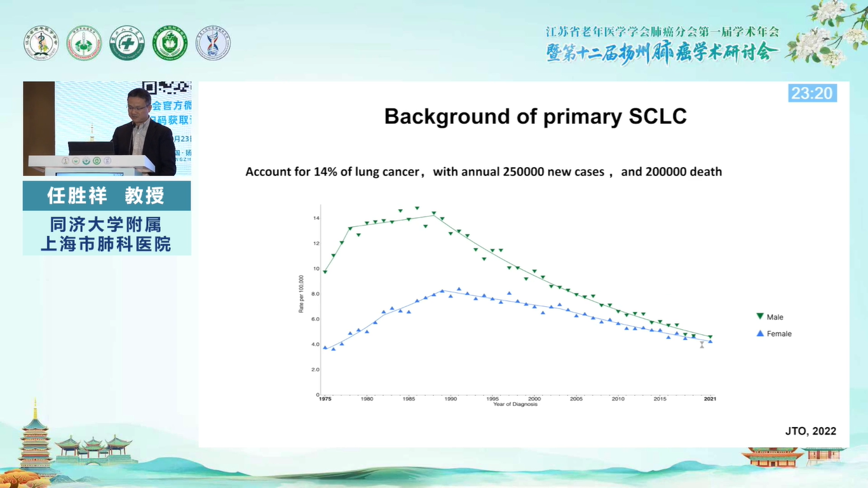Click the JTO, 2022 citation text
This screenshot has height=488, width=868.
(x=810, y=431)
